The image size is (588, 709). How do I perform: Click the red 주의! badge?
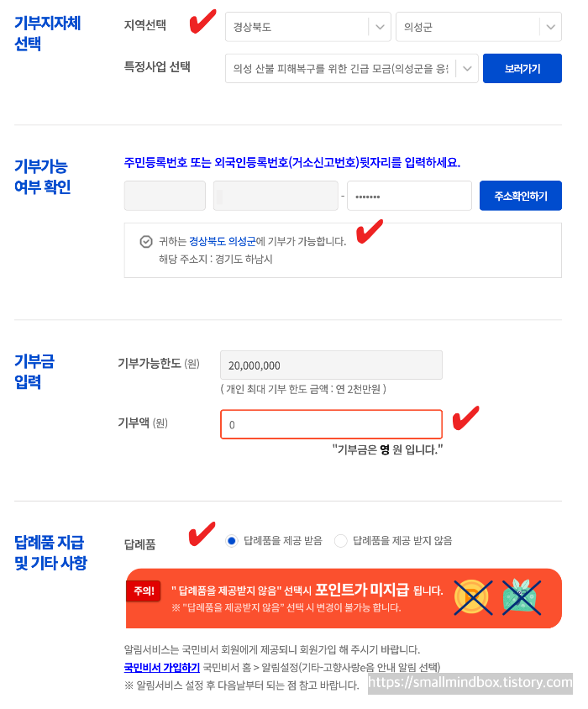[144, 591]
